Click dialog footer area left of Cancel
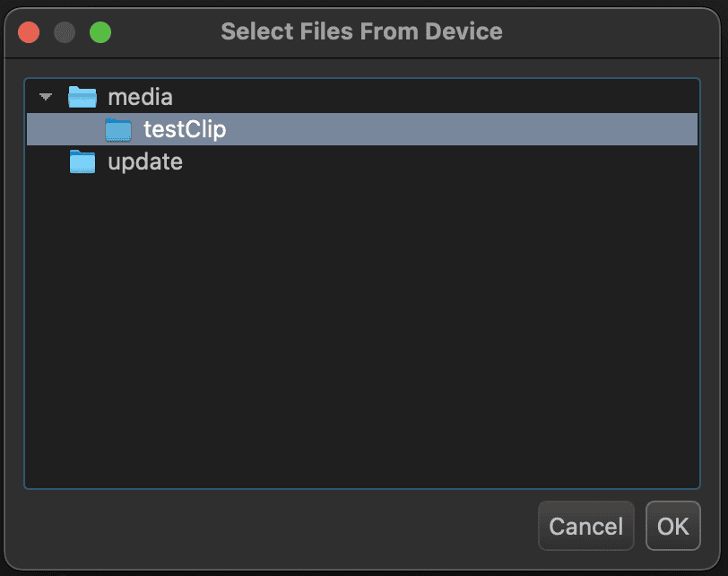Image resolution: width=728 pixels, height=576 pixels. tap(269, 526)
